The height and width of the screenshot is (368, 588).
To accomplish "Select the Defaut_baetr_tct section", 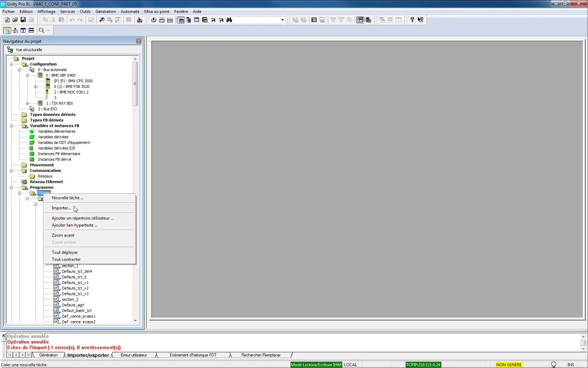I will click(77, 311).
